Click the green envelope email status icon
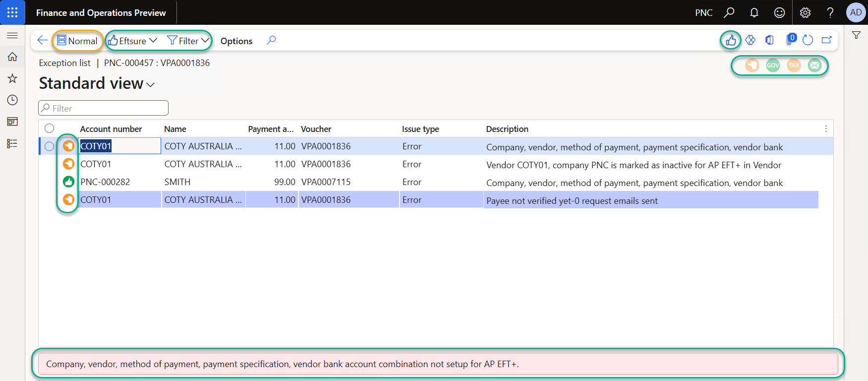868x381 pixels. pos(814,65)
